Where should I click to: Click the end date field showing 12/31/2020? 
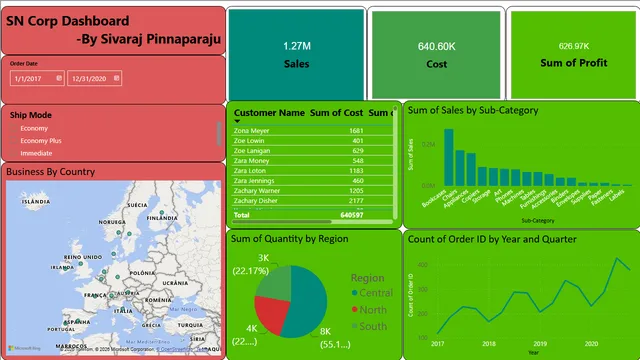[94, 78]
